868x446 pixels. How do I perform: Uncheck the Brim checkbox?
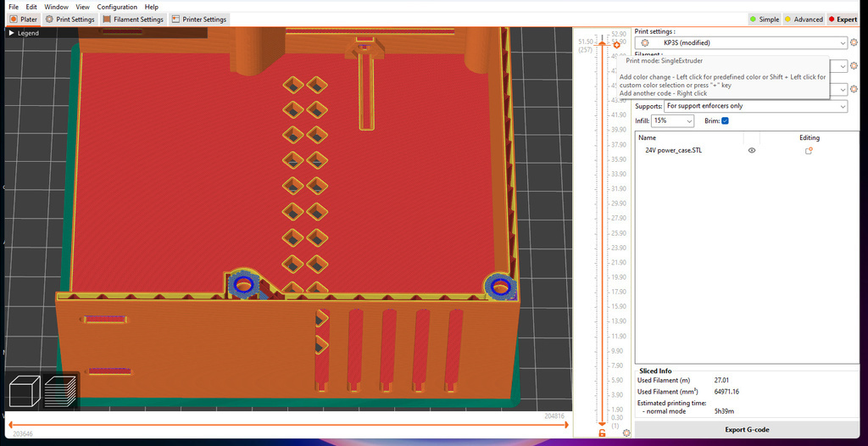[725, 121]
